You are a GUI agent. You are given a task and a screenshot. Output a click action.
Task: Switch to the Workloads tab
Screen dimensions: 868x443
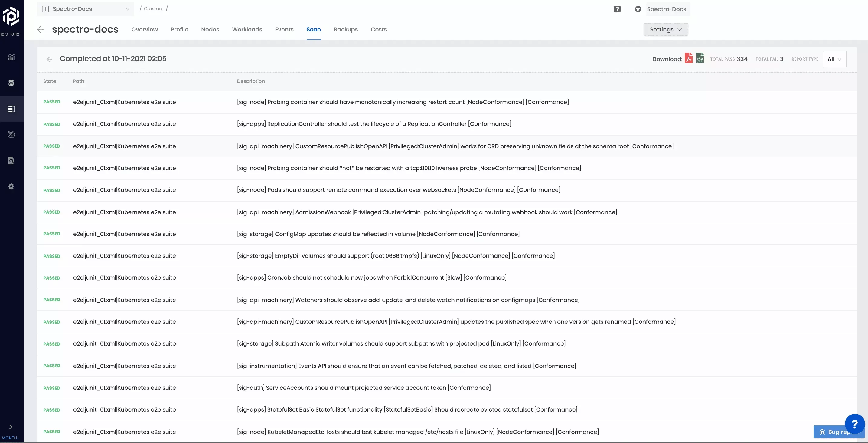click(x=247, y=29)
